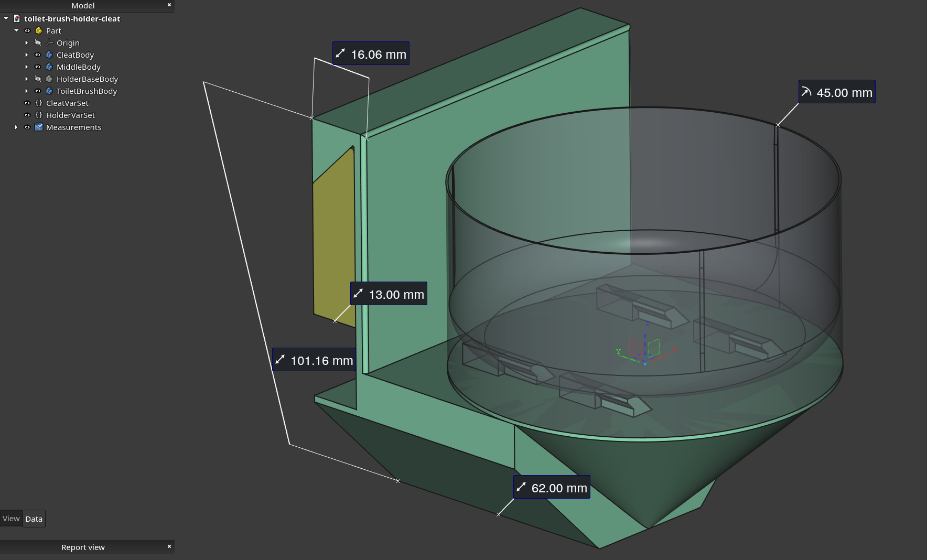
Task: Click arrow icon in 101.16 mm label
Action: [280, 360]
